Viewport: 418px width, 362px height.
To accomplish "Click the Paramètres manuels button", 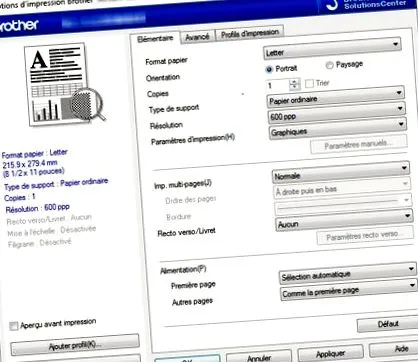I will pos(359,145).
